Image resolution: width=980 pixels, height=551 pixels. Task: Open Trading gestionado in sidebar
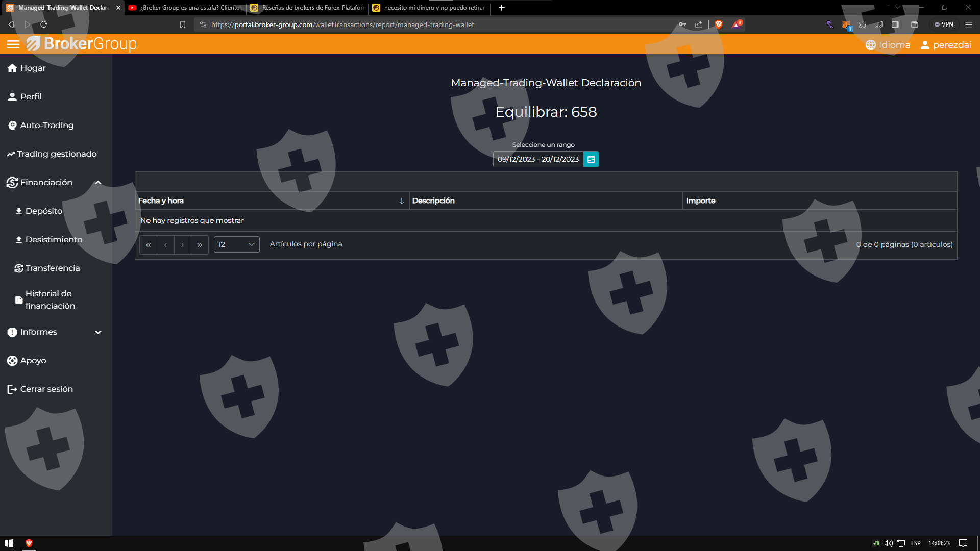coord(56,154)
